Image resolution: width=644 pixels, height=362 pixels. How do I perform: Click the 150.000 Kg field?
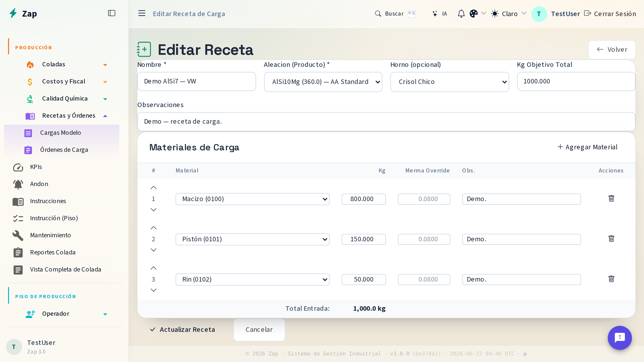click(x=364, y=239)
